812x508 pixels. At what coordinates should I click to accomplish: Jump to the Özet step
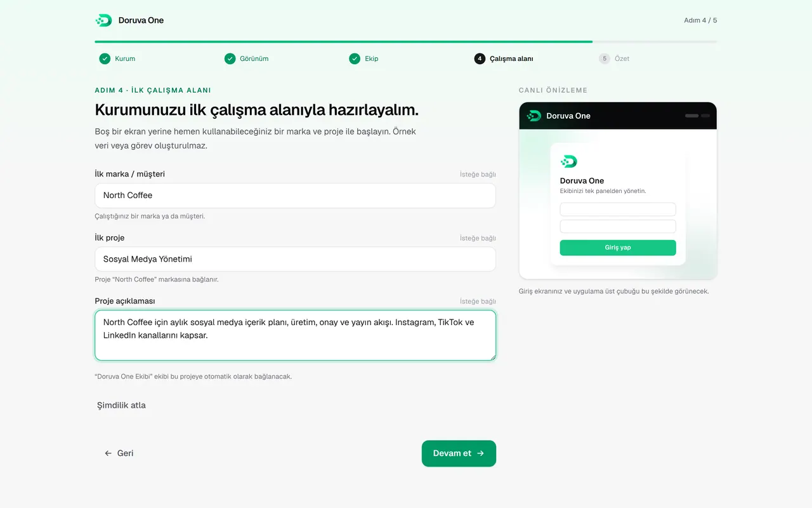pyautogui.click(x=614, y=58)
